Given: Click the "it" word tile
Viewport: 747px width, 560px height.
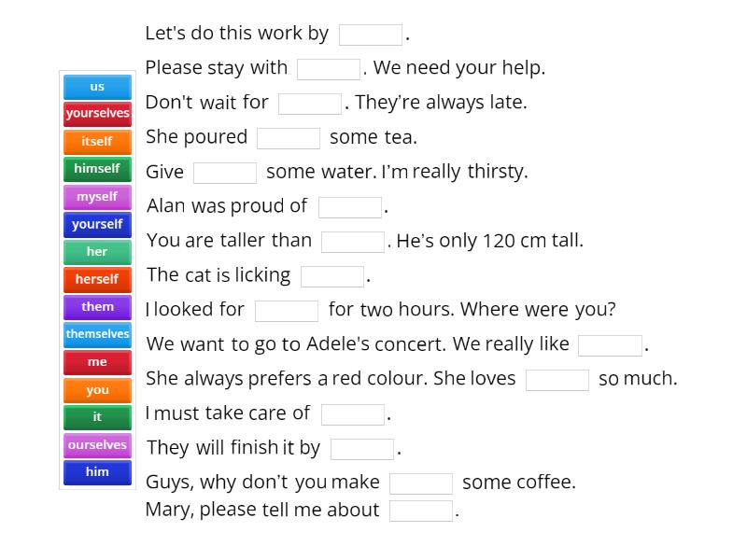Looking at the screenshot, I should (96, 417).
